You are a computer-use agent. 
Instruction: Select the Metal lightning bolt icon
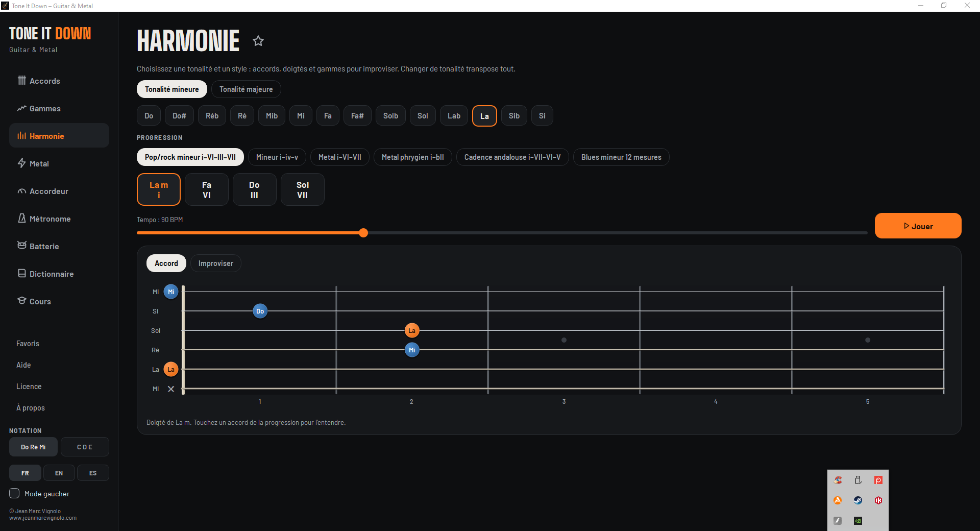click(21, 163)
